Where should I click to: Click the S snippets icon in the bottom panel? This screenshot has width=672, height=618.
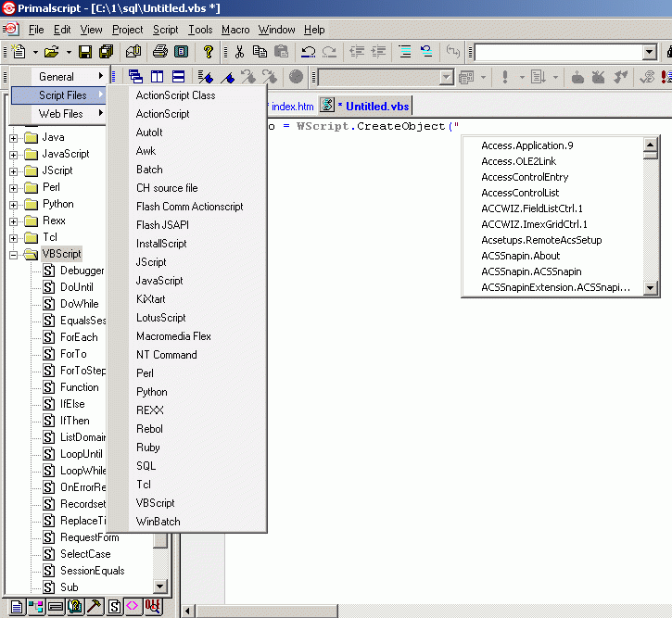114,607
